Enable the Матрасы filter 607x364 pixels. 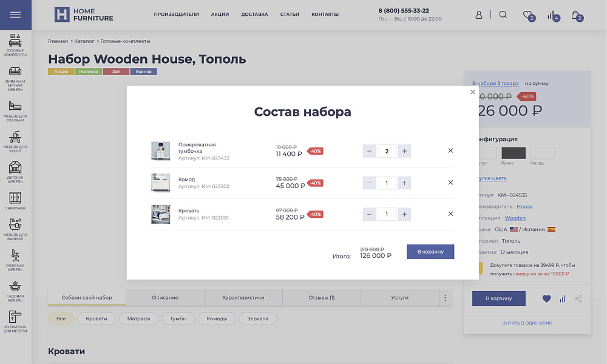[138, 318]
